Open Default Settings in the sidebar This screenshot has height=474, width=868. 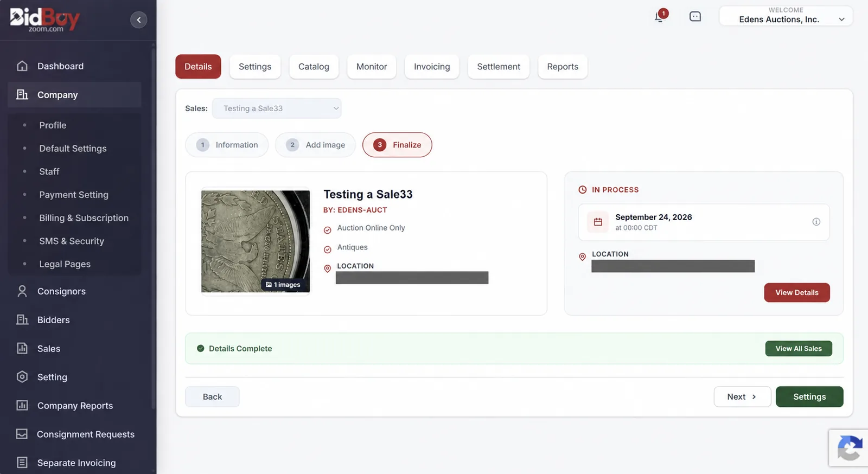(x=73, y=149)
